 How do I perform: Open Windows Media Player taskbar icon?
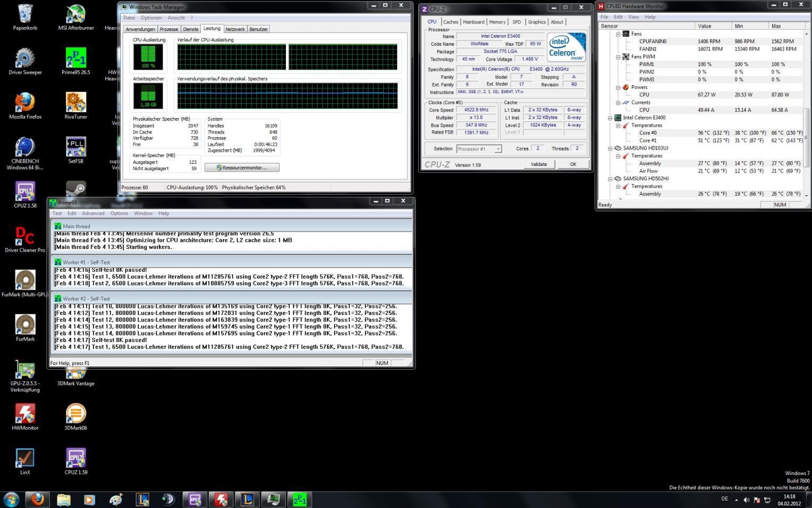point(89,499)
